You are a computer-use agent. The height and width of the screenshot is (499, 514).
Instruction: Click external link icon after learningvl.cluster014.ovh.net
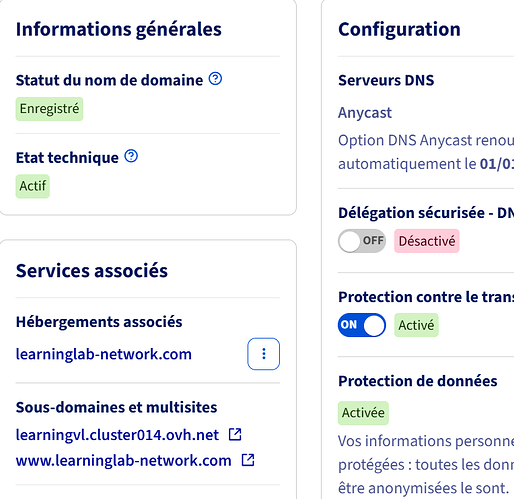[235, 434]
